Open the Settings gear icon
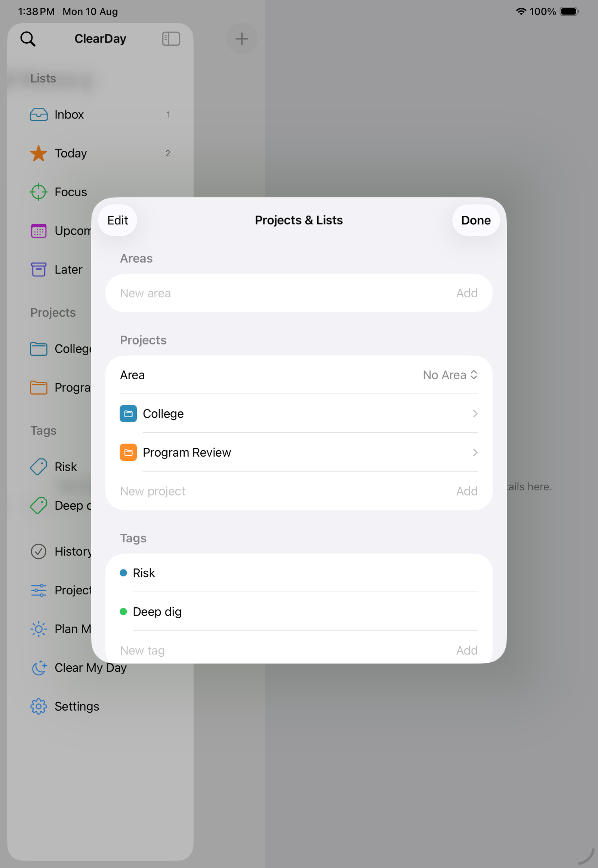Viewport: 598px width, 868px height. coord(38,706)
